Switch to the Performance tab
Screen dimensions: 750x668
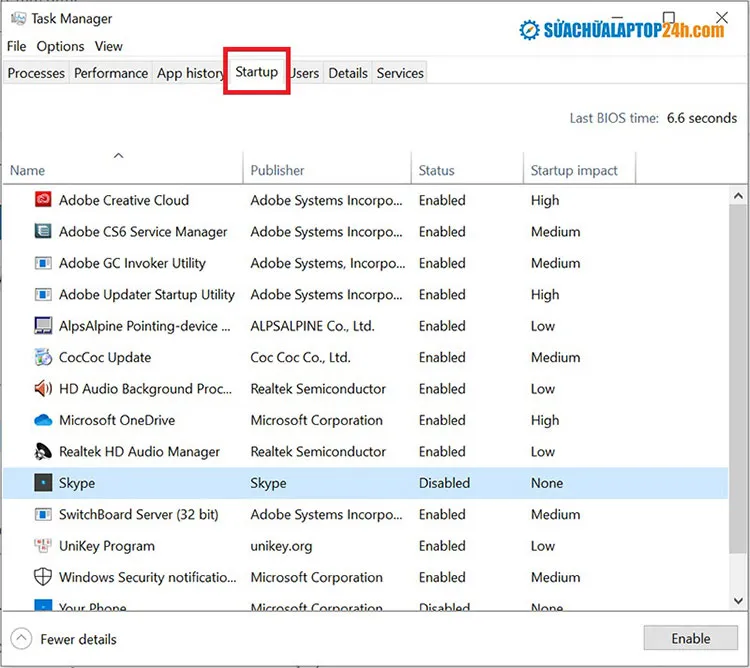(111, 73)
